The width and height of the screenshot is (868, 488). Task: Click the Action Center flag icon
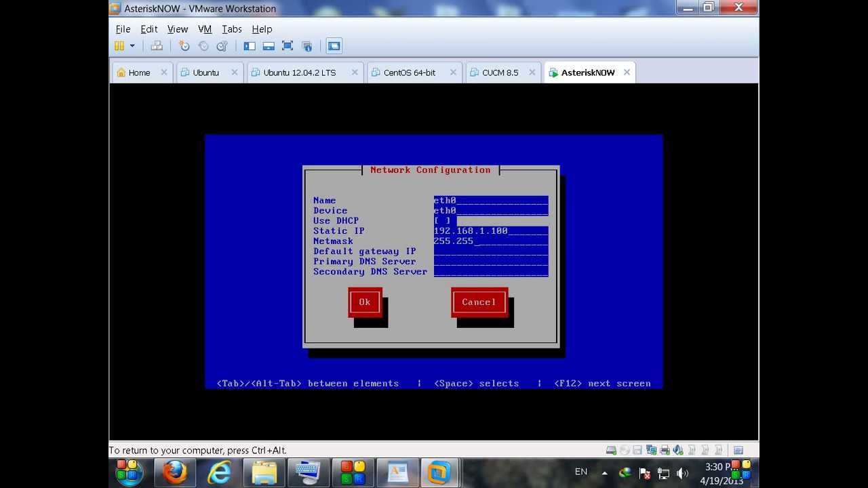(645, 473)
